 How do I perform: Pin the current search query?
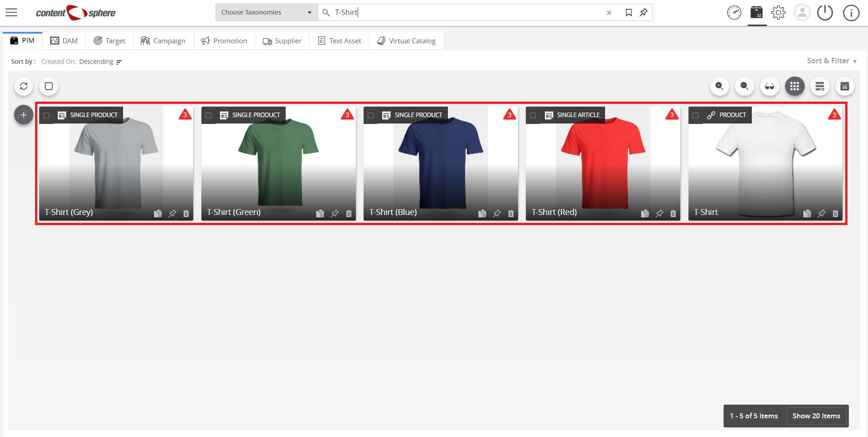[x=643, y=13]
